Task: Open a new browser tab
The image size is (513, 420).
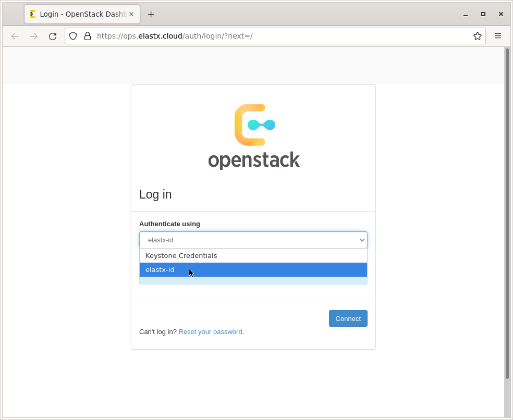Action: coord(151,14)
